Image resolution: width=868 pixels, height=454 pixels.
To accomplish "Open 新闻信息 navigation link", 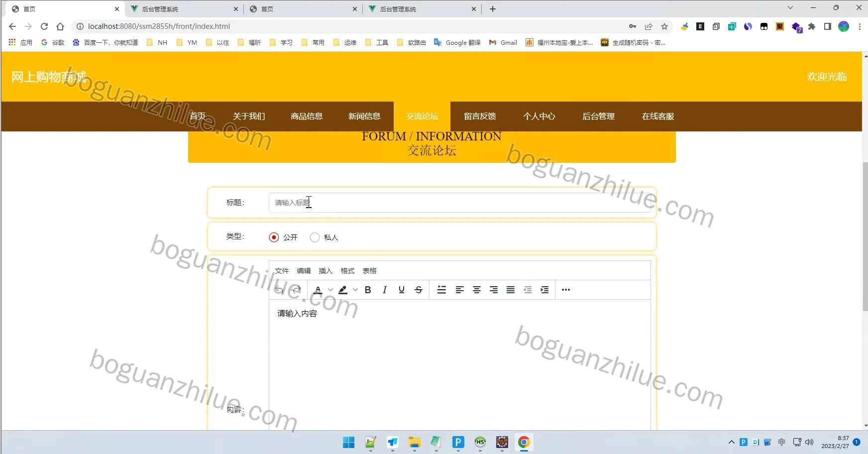I will 364,116.
